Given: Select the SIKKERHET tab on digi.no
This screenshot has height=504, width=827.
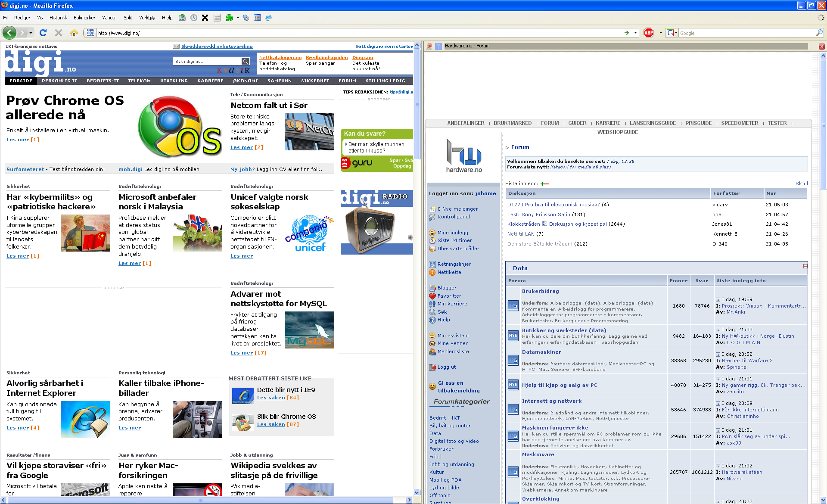Looking at the screenshot, I should click(315, 81).
